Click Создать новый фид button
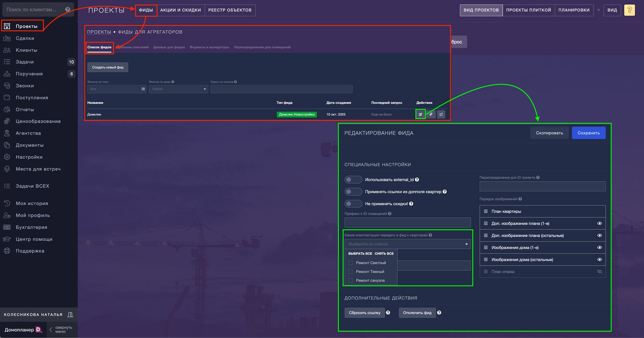Image resolution: width=644 pixels, height=338 pixels. click(x=108, y=67)
